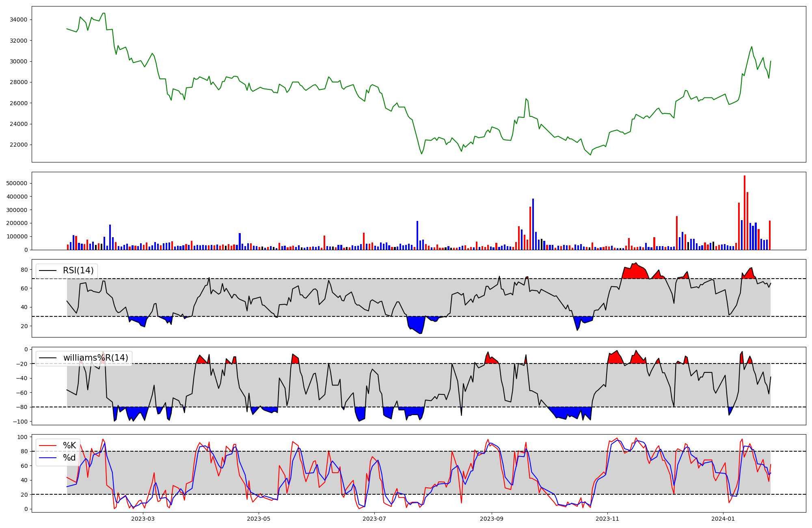Click the 2023-03 x-axis date label
The width and height of the screenshot is (812, 528).
[x=143, y=519]
